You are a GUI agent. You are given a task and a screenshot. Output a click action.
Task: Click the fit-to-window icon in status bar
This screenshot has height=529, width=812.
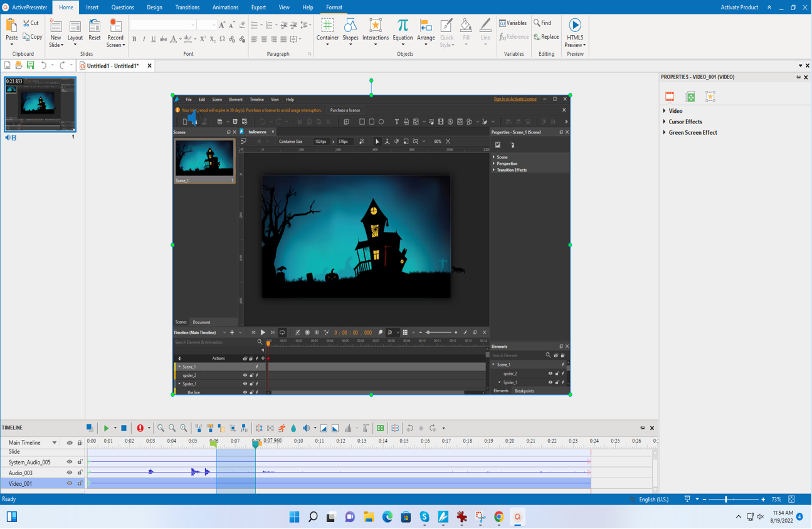pyautogui.click(x=792, y=500)
